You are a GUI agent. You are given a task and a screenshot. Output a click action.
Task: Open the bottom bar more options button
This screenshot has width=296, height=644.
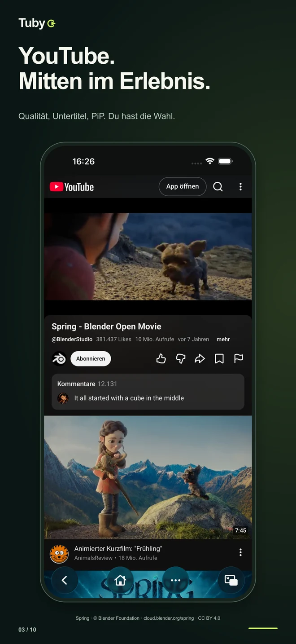pyautogui.click(x=175, y=580)
